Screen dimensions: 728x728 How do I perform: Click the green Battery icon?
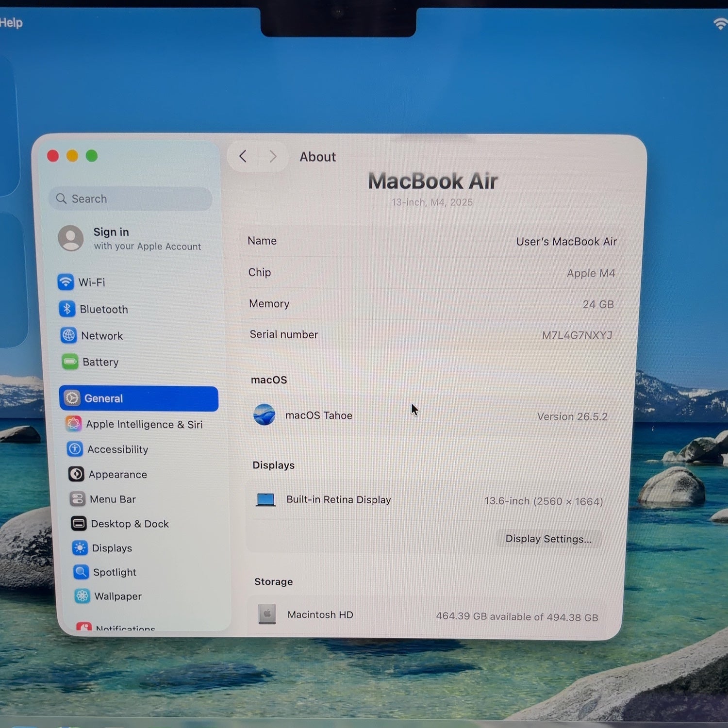point(70,362)
